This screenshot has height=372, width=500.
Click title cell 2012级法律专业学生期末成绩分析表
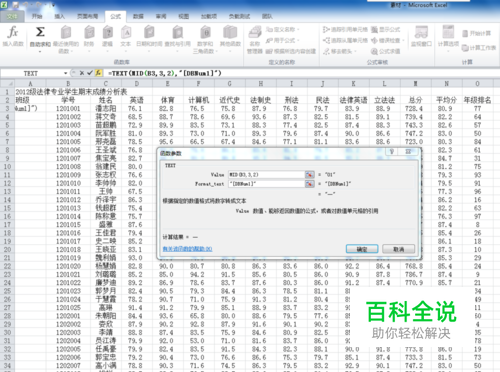point(71,92)
